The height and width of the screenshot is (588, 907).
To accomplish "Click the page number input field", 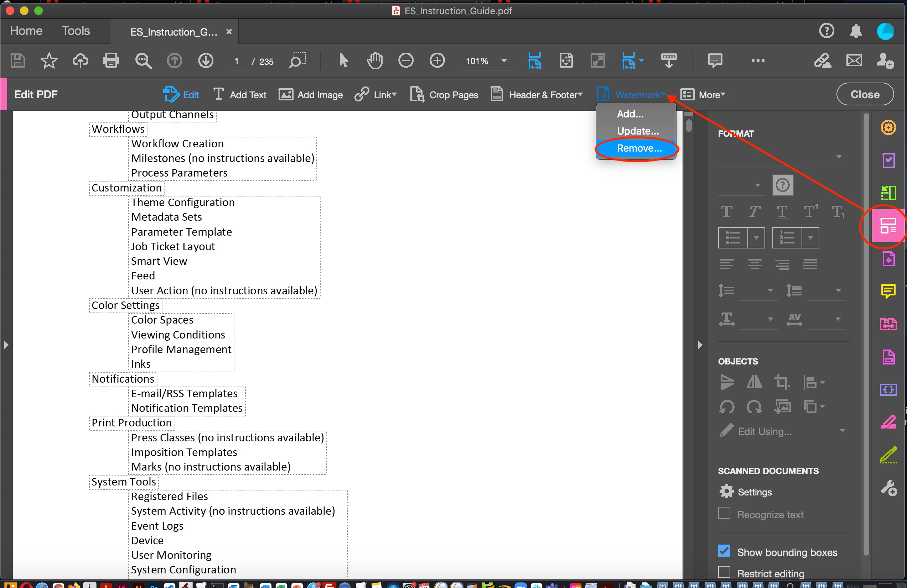I will pyautogui.click(x=237, y=61).
